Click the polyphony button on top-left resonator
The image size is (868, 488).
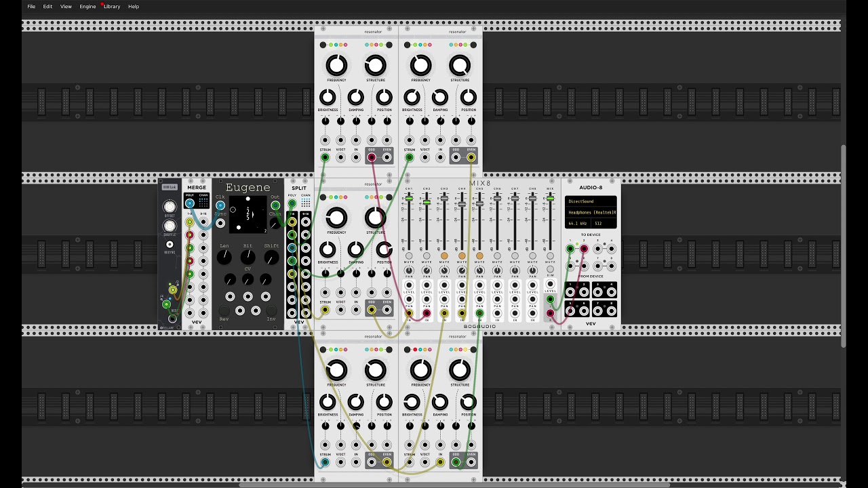point(323,45)
